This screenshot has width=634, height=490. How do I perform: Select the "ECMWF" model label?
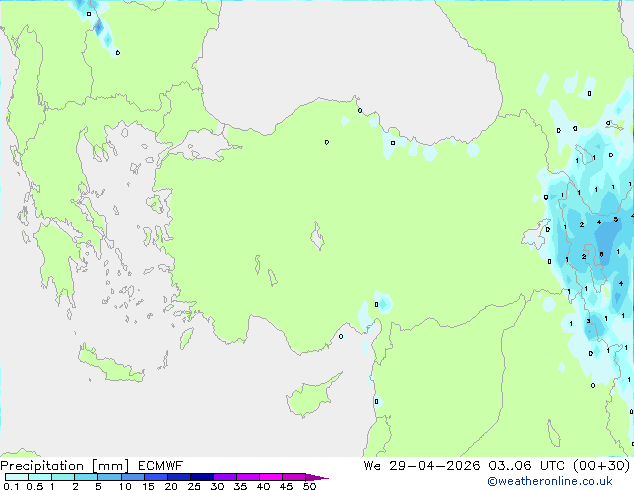pos(160,466)
